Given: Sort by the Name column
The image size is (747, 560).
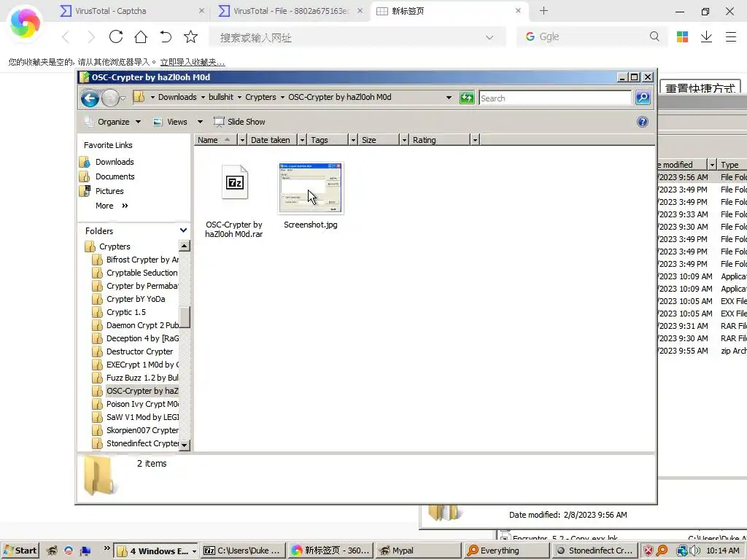Looking at the screenshot, I should (x=215, y=140).
